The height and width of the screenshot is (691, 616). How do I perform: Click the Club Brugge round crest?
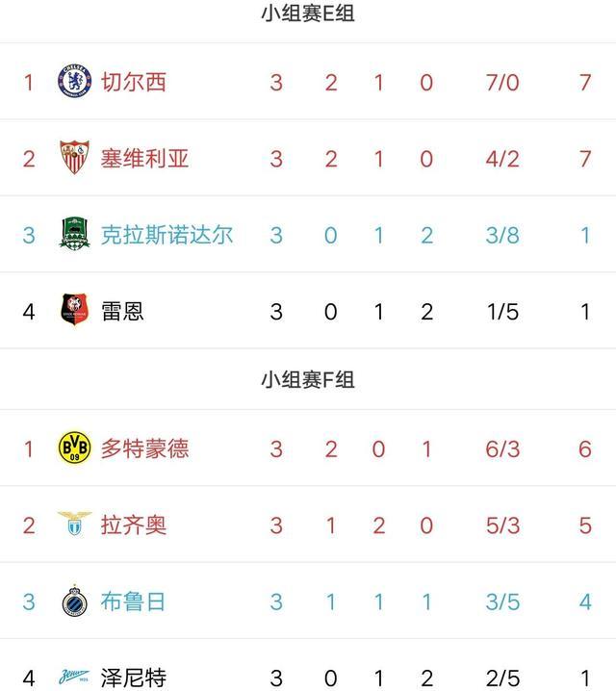point(74,601)
